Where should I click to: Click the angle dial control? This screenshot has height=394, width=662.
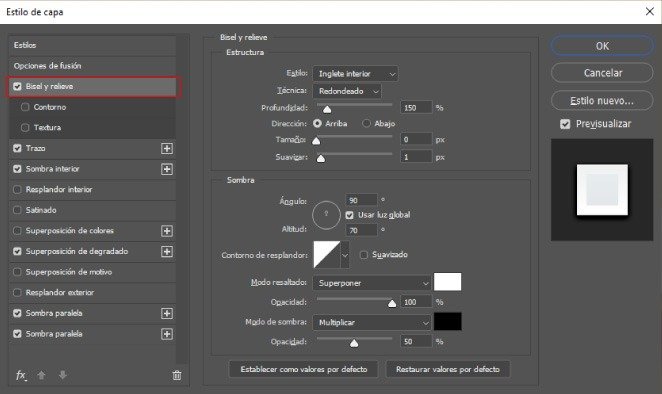click(x=326, y=215)
